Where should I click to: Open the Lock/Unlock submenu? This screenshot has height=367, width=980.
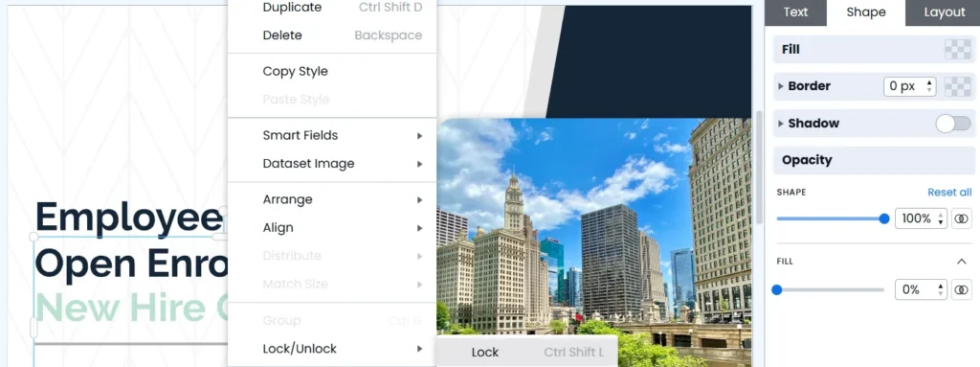click(x=332, y=349)
